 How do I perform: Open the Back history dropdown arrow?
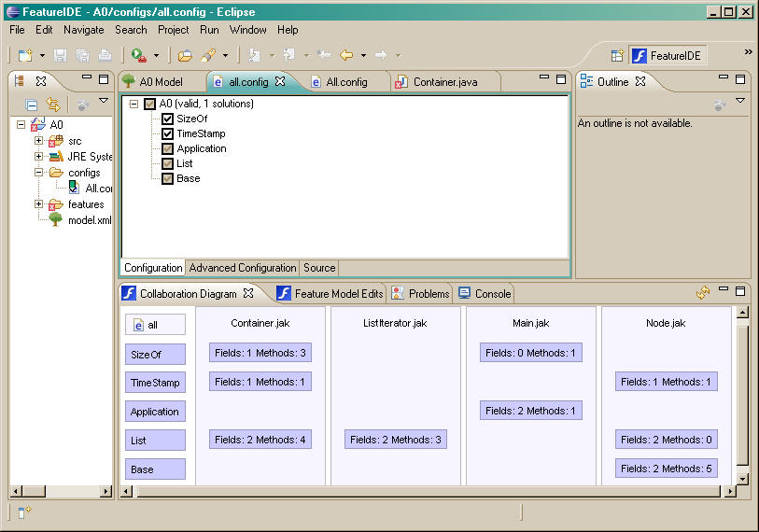coord(363,56)
